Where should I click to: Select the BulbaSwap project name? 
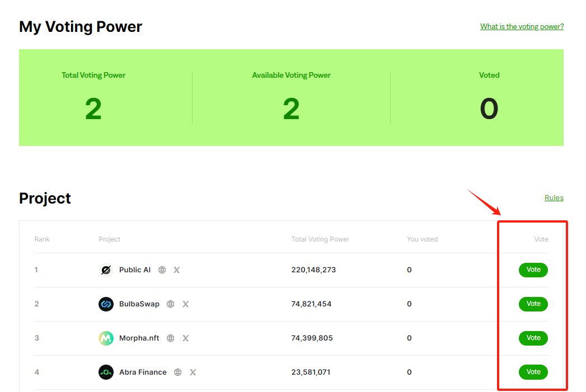tap(139, 304)
